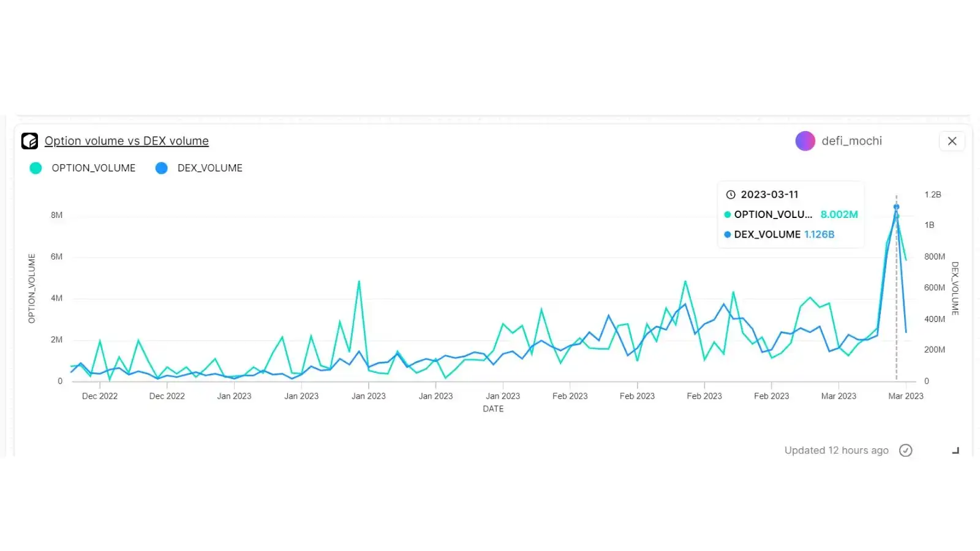Click the 6M tick on the left axis

56,257
